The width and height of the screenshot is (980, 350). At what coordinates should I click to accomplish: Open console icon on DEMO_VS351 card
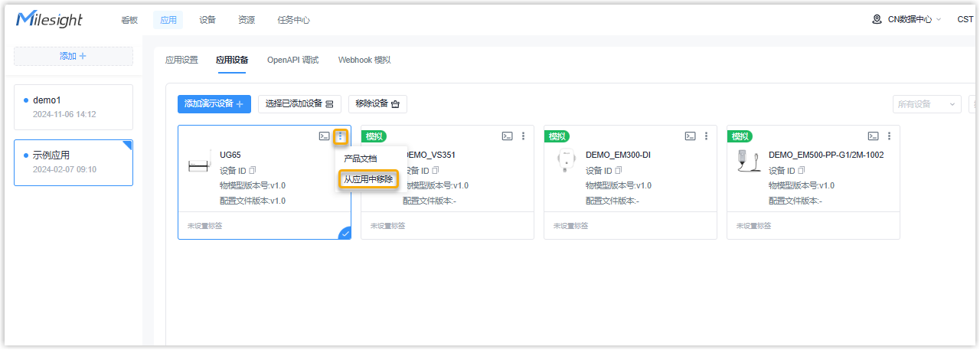coord(507,136)
